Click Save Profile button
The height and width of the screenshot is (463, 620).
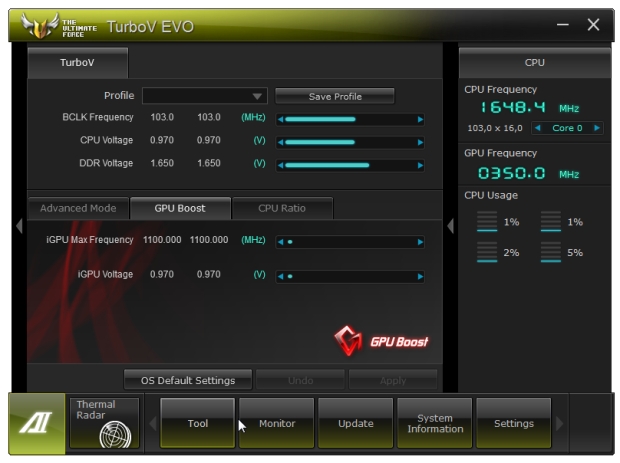coord(335,96)
